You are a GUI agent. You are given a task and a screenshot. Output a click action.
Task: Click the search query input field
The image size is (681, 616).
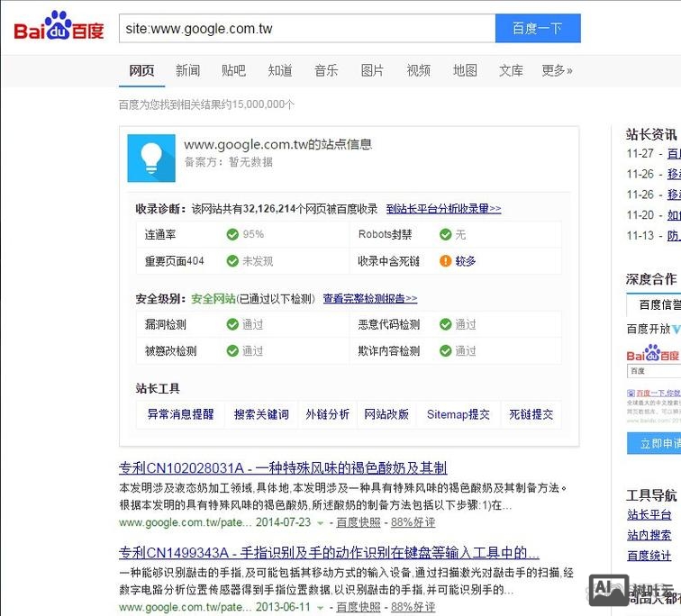click(x=307, y=28)
